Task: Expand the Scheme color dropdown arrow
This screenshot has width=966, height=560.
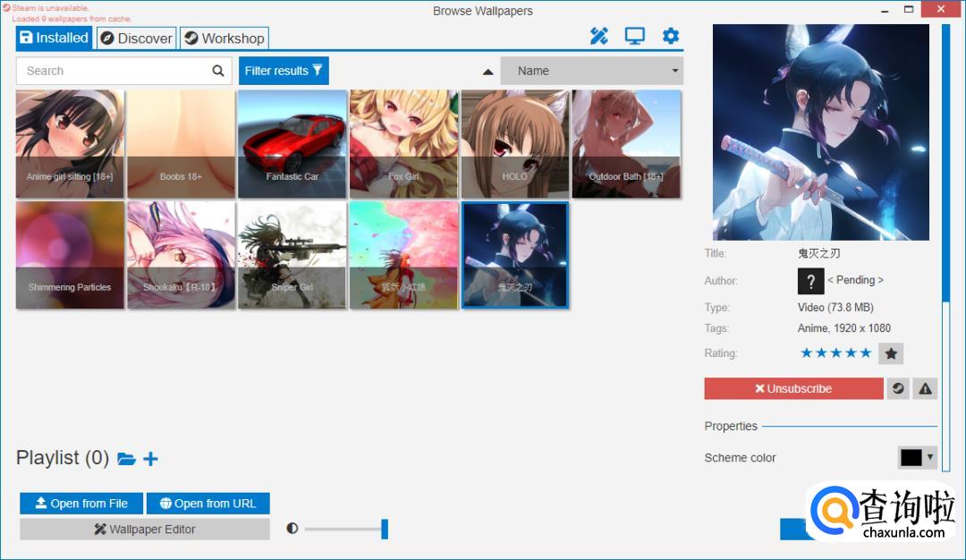Action: [930, 457]
